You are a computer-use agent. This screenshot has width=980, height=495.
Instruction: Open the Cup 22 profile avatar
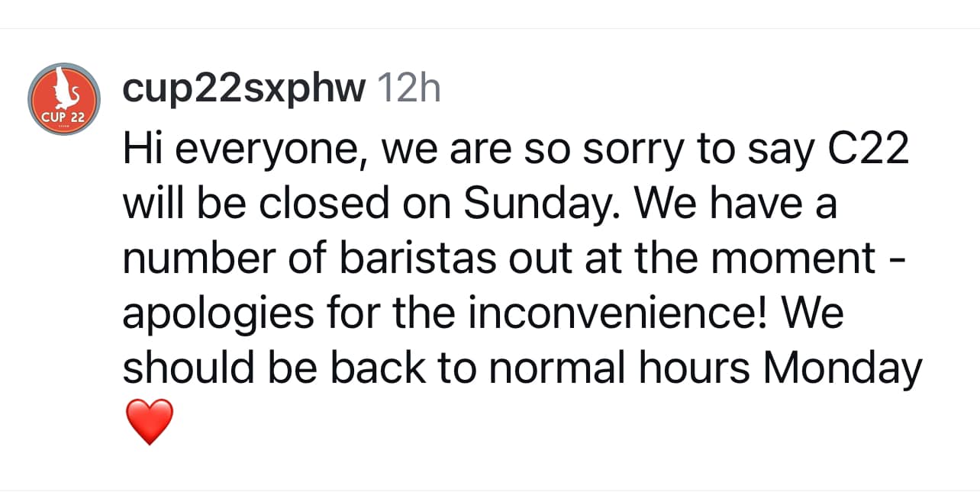point(63,99)
